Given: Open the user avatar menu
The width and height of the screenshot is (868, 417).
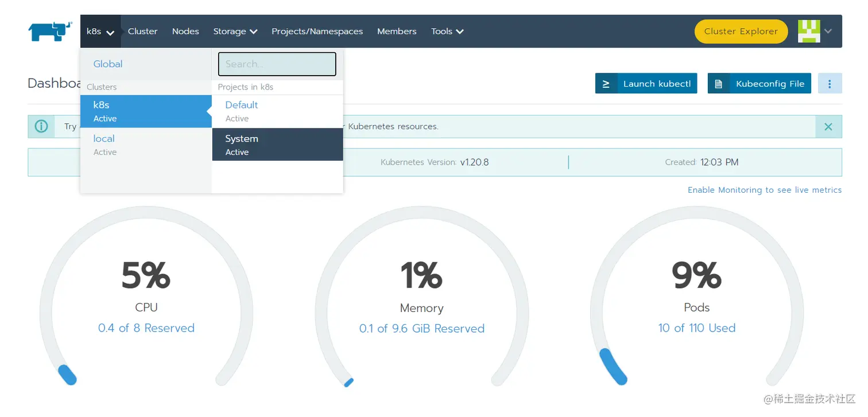Looking at the screenshot, I should click(x=808, y=31).
